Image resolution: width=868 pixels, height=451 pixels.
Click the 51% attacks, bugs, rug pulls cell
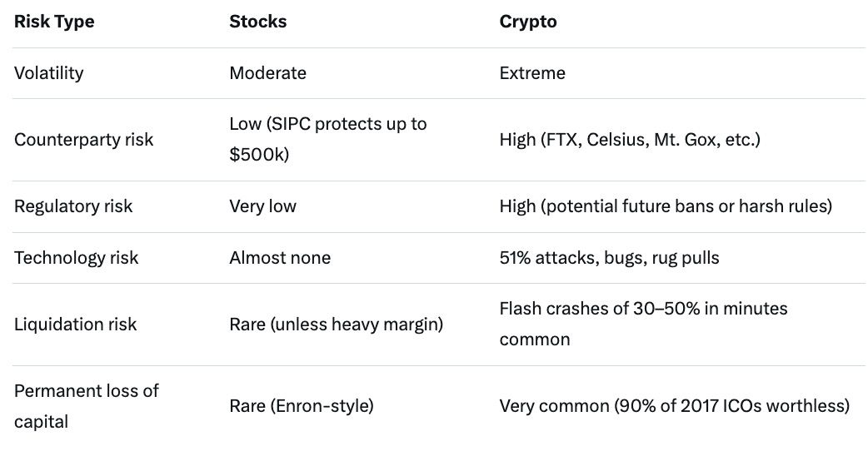(x=609, y=258)
